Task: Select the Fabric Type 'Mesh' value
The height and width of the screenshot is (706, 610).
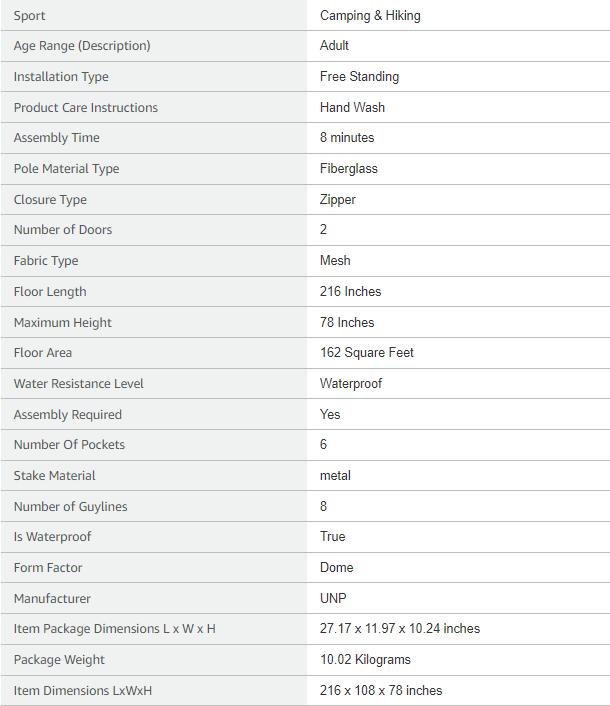Action: 335,260
